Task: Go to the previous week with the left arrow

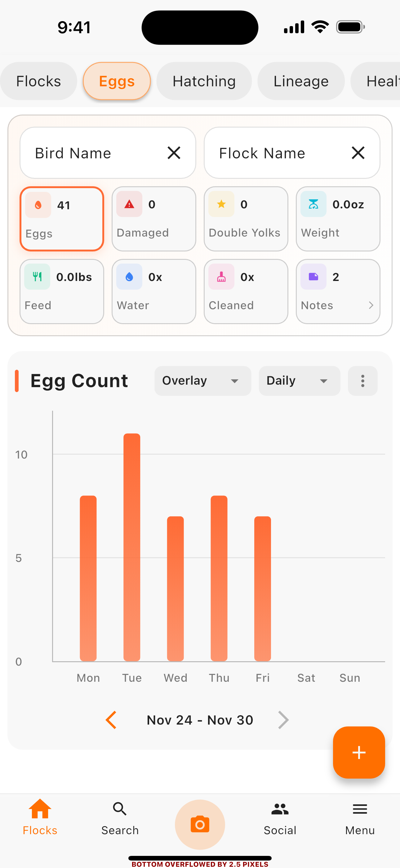Action: (111, 720)
